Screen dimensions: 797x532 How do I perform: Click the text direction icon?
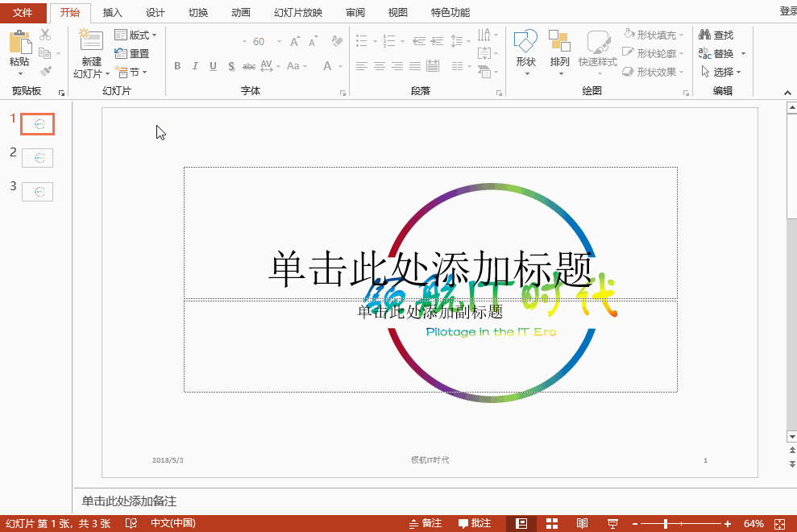coord(484,35)
